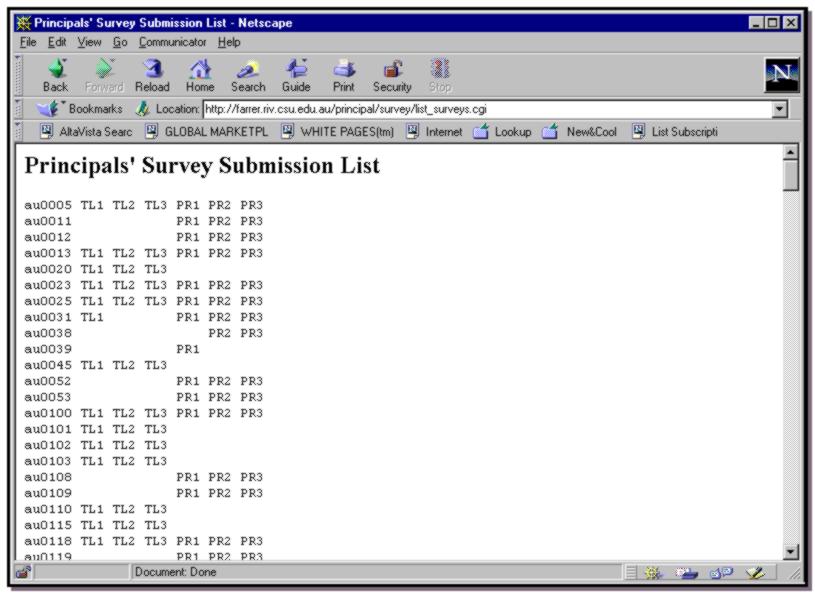Click the au0110 row identifier

pos(48,509)
